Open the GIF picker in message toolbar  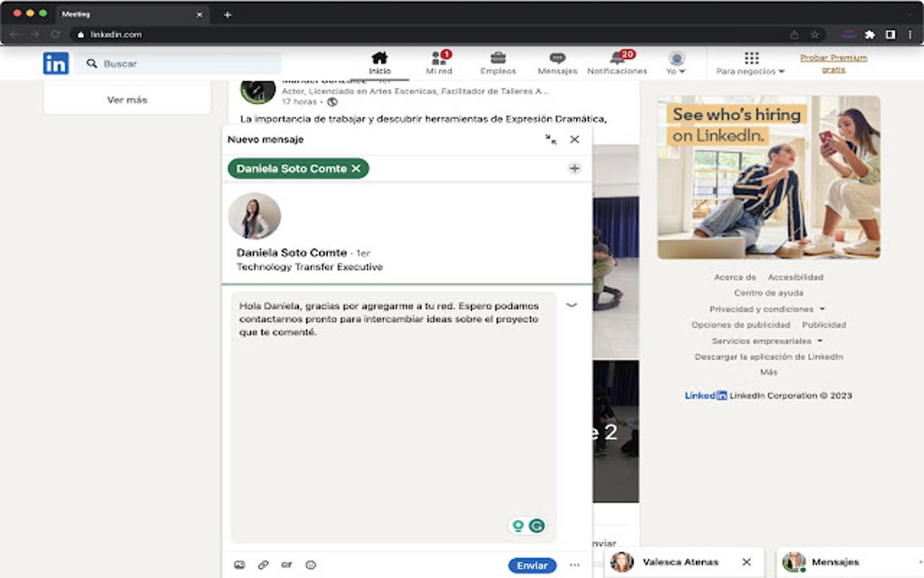[287, 564]
